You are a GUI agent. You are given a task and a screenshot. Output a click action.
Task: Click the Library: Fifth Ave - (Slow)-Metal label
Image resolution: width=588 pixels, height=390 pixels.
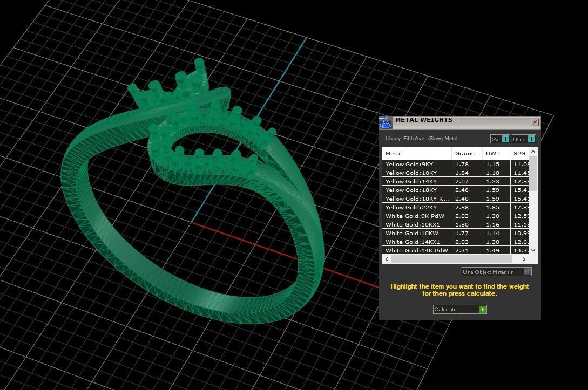(x=422, y=139)
